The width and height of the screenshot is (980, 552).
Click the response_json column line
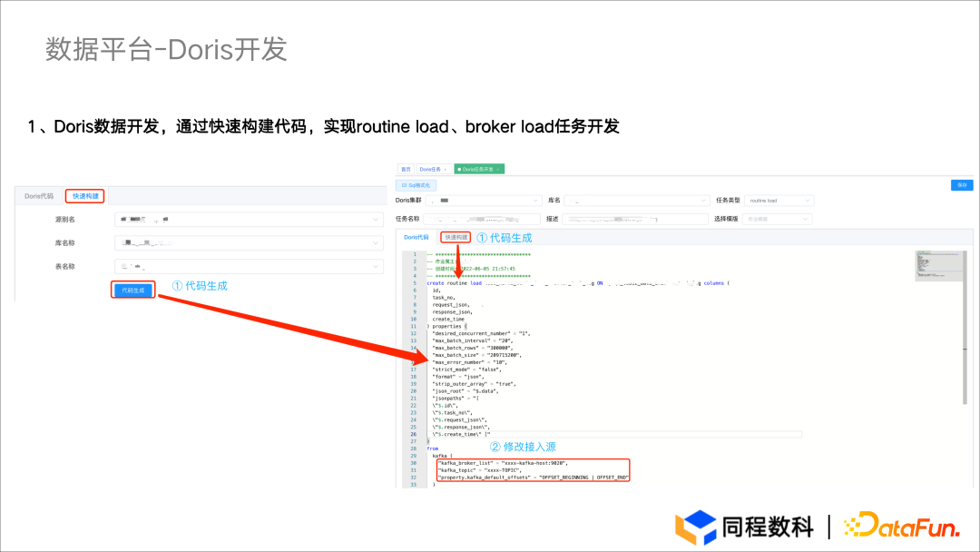click(x=452, y=312)
